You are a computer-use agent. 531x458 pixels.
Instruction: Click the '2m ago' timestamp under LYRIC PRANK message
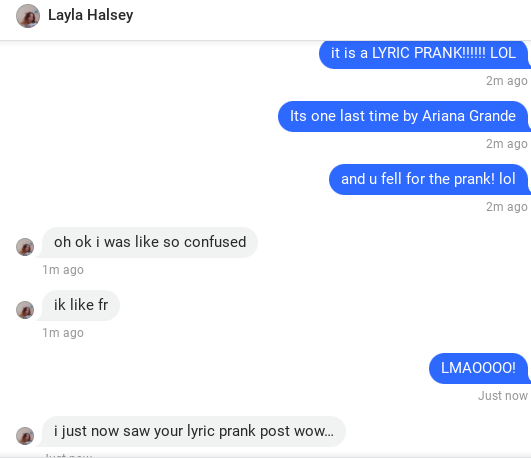[x=507, y=81]
